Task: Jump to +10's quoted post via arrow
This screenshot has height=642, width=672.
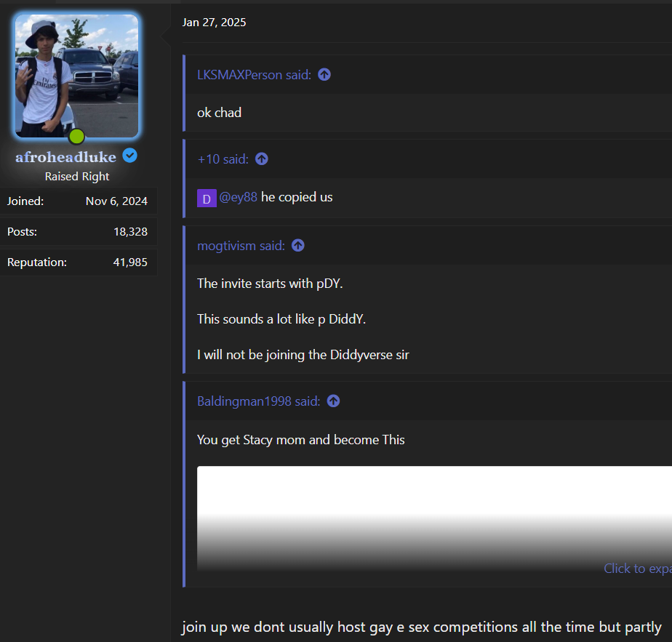Action: [262, 159]
